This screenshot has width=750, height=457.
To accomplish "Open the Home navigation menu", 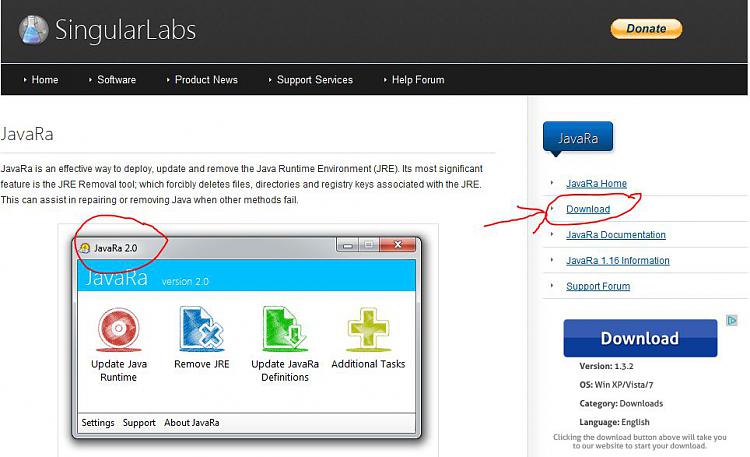I will [x=44, y=80].
